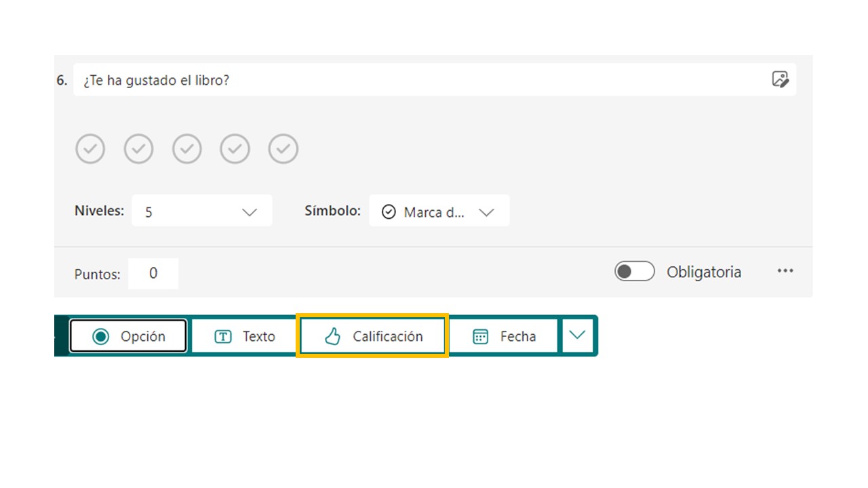Click the question number 6.
Screen dimensions: 868x488
(x=62, y=80)
